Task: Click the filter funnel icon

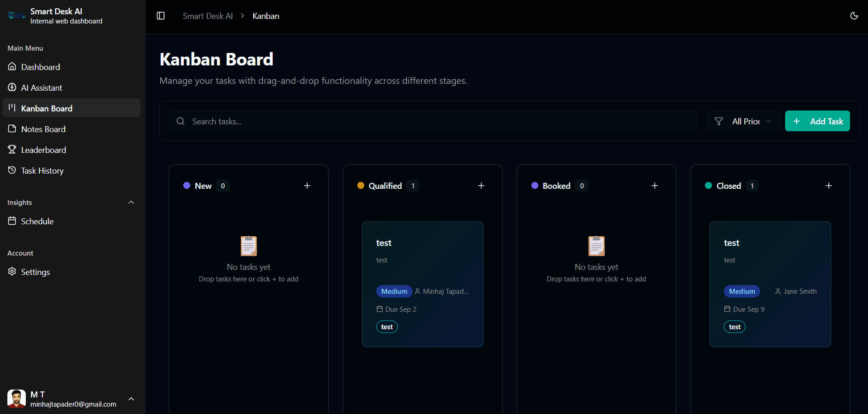Action: click(718, 121)
